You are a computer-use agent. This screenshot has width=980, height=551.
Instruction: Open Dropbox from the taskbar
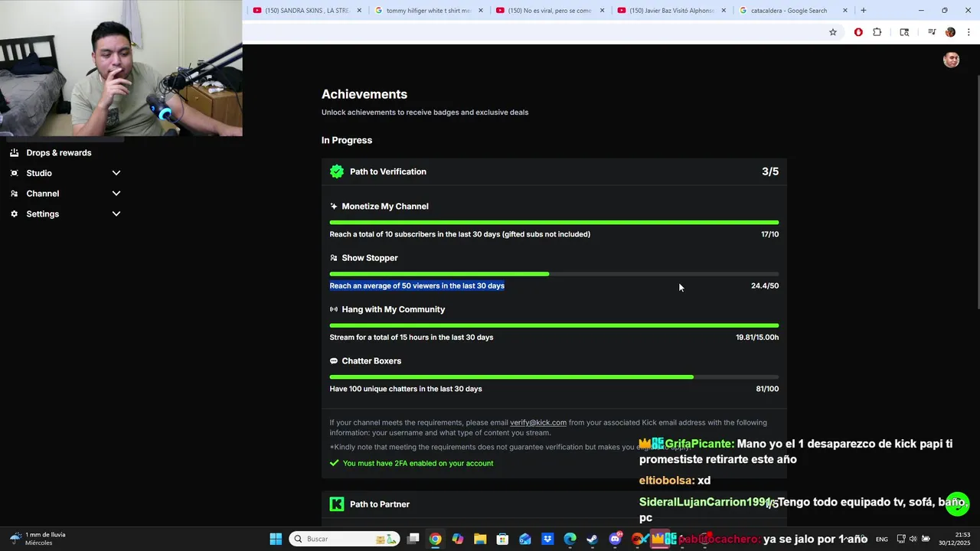(x=547, y=539)
